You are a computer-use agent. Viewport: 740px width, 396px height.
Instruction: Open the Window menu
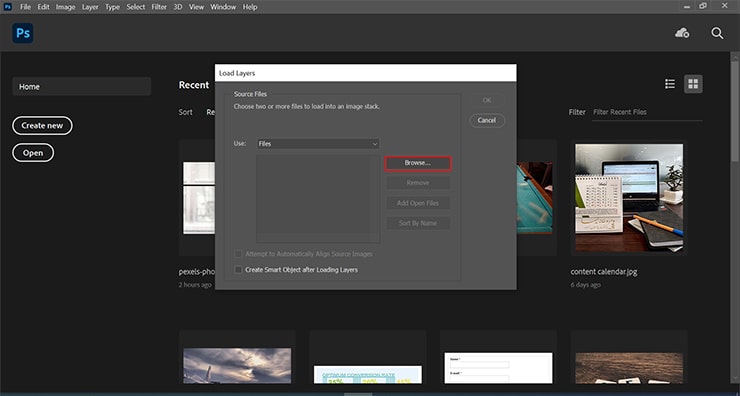click(x=223, y=7)
